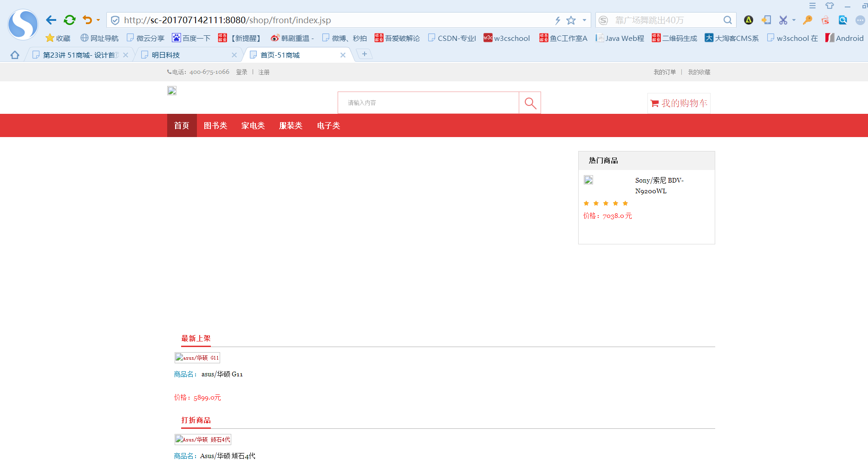Click the address bar URL field
The width and height of the screenshot is (868, 466).
(x=334, y=20)
